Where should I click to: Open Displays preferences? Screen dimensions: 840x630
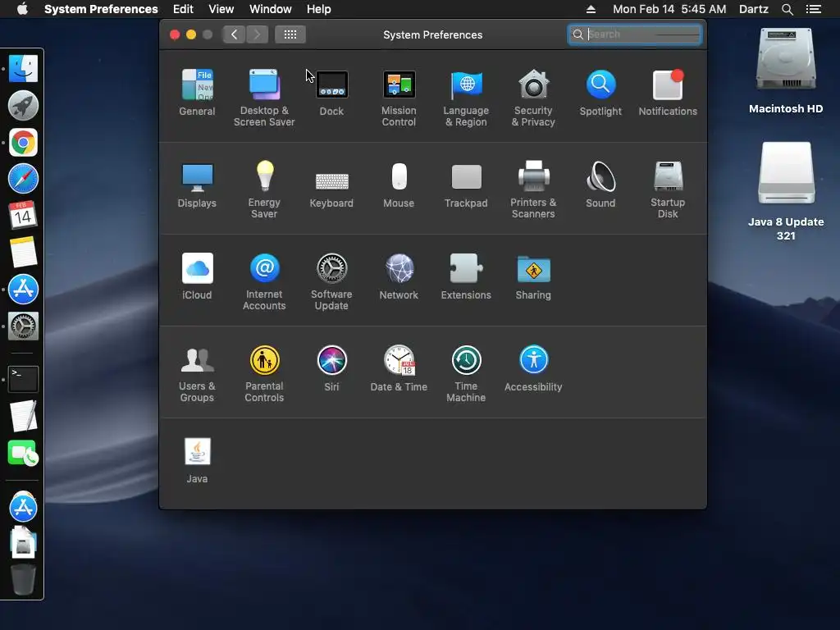(197, 185)
